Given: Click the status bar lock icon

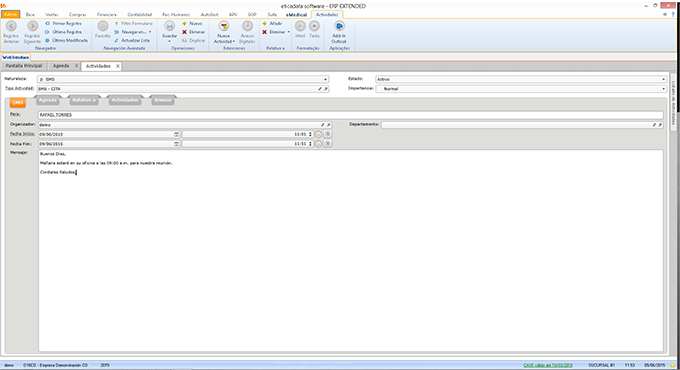Looking at the screenshot, I should 673,365.
